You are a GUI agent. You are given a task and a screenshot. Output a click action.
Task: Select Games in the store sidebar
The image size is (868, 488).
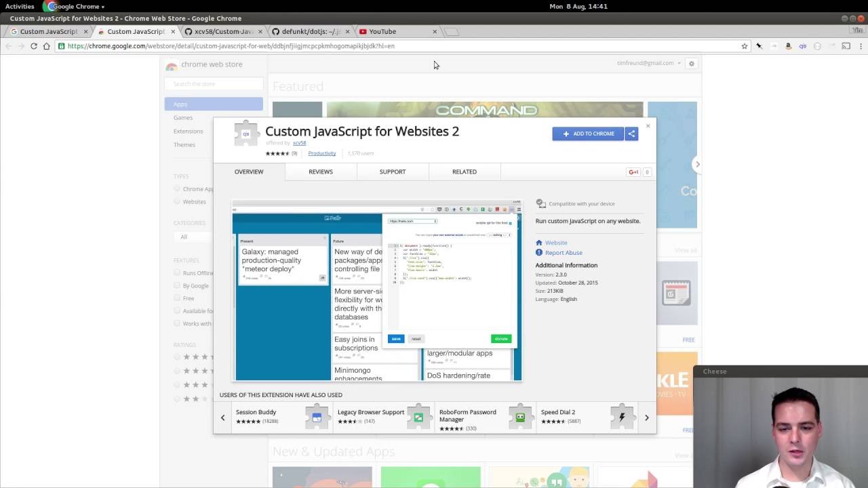pyautogui.click(x=183, y=117)
